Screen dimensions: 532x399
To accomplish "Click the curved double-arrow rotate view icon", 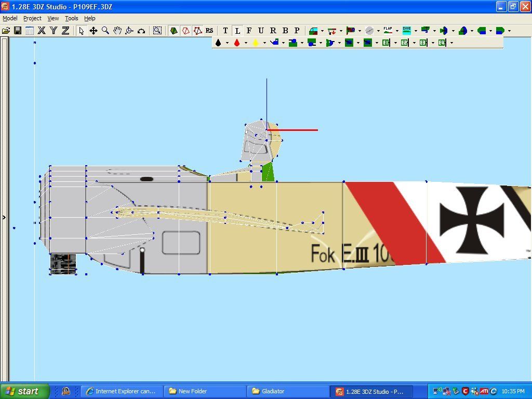I will [141, 31].
